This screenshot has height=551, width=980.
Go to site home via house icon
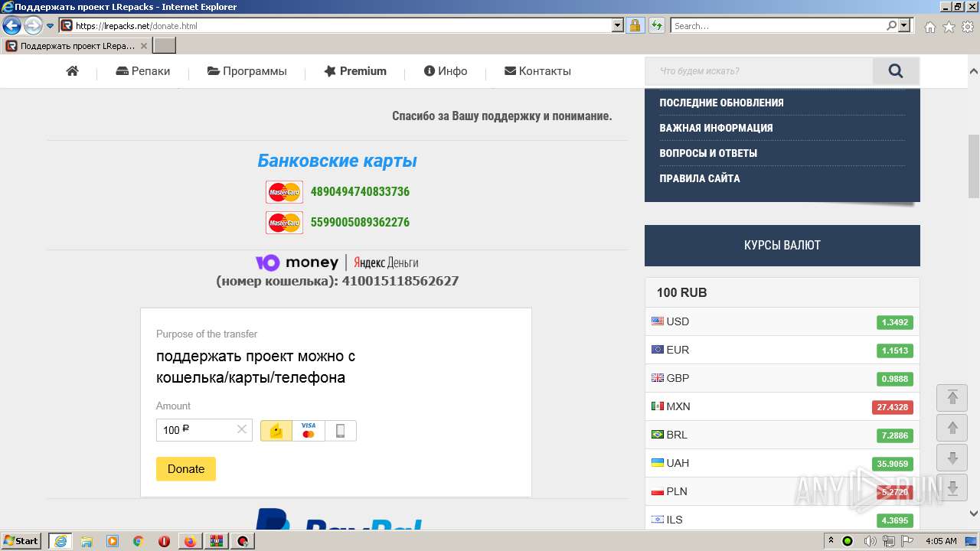tap(73, 71)
